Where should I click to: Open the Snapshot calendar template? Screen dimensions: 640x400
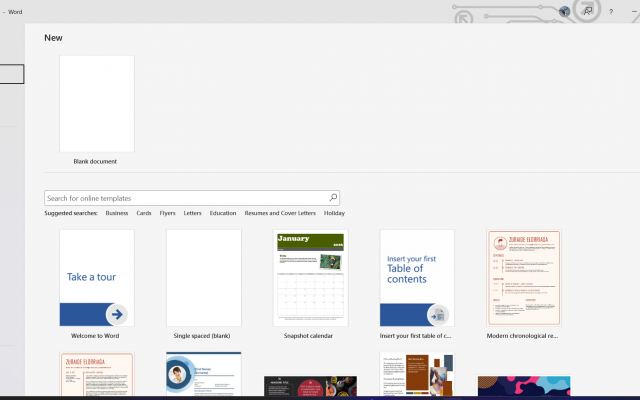coord(310,278)
